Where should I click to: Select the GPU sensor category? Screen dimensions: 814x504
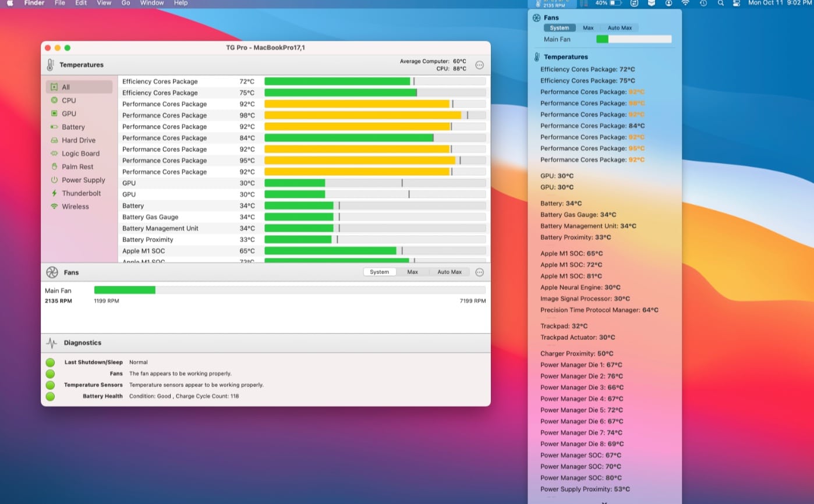(x=69, y=114)
